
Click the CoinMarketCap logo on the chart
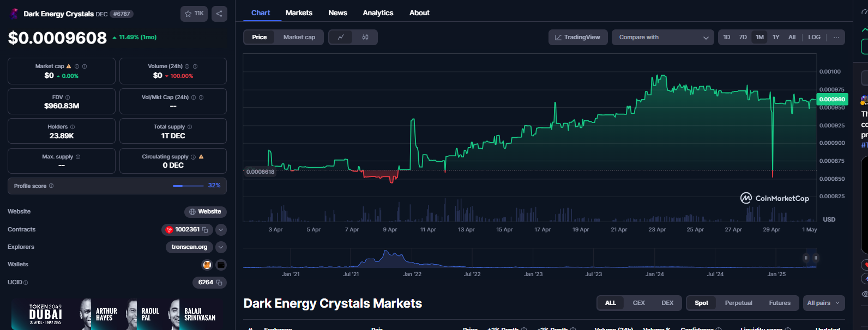click(775, 198)
